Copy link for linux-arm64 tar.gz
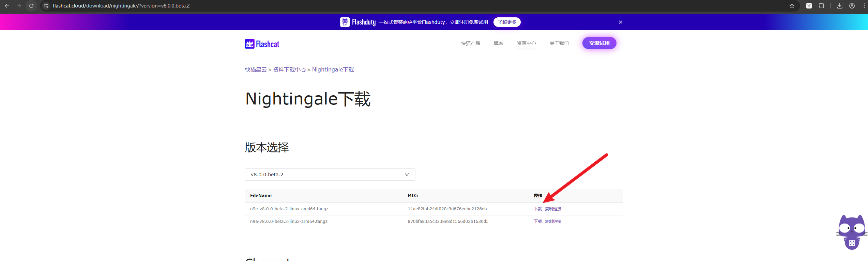Screen dimensions: 868x261 click(553, 222)
